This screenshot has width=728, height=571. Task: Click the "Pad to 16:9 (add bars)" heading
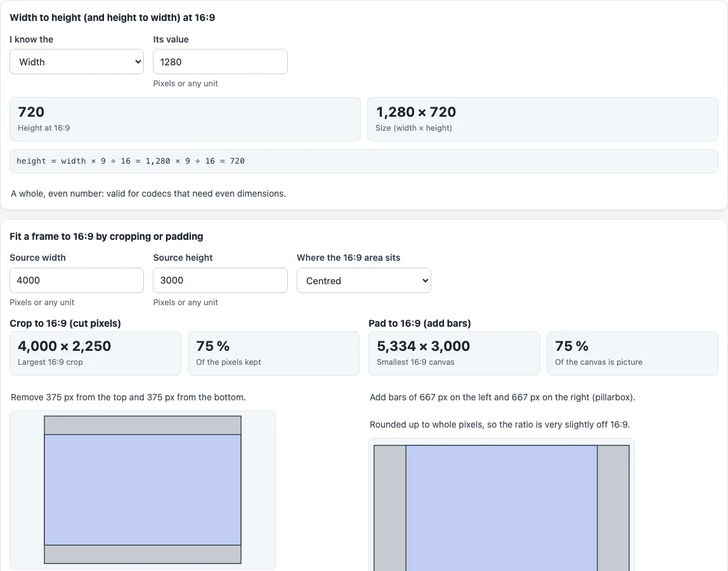coord(420,324)
